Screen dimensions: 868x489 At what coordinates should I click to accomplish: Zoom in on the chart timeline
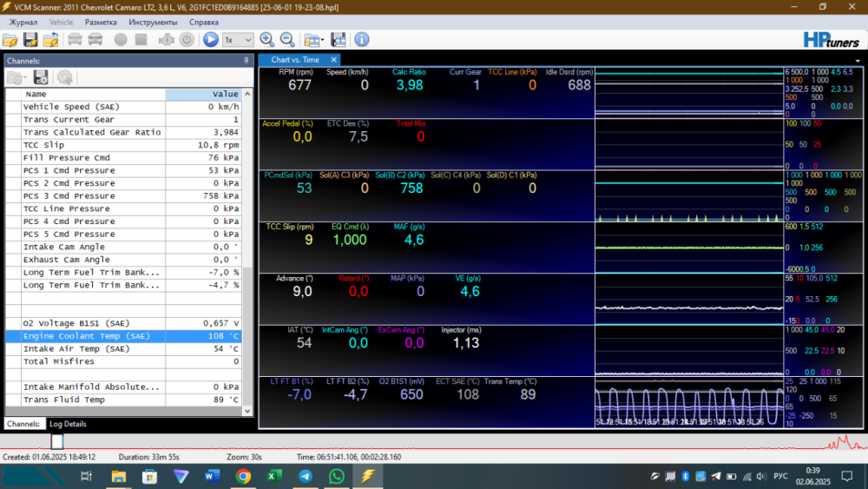click(266, 40)
